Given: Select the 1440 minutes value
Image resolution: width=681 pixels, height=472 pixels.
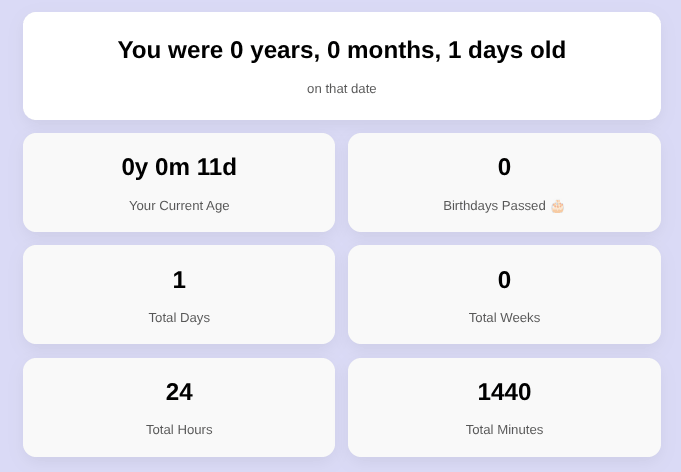Looking at the screenshot, I should 504,392.
